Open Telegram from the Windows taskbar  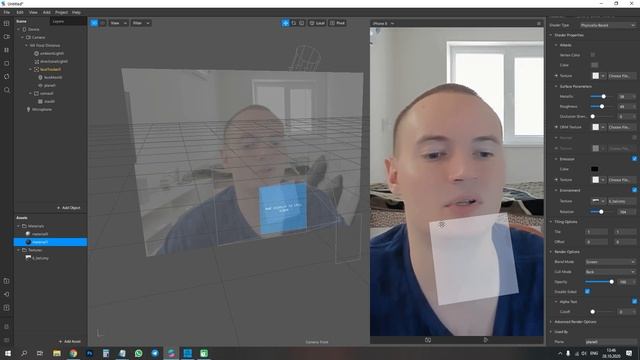155,353
